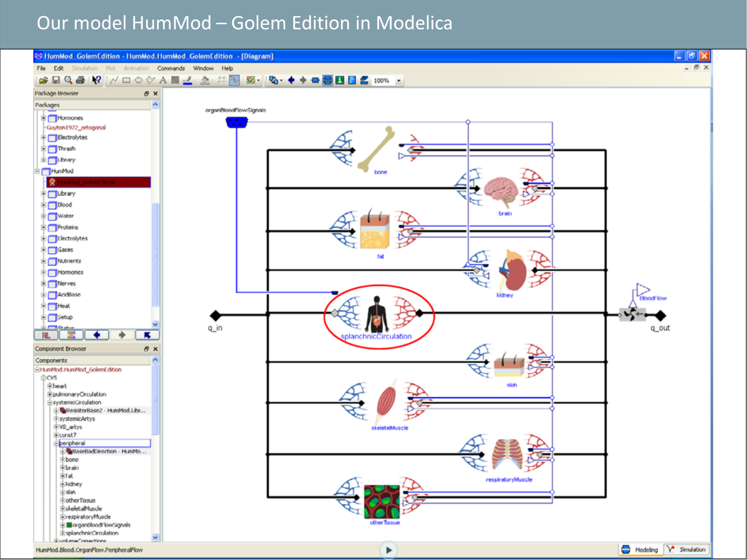Collapse the peripheral component tree node

coord(55,444)
